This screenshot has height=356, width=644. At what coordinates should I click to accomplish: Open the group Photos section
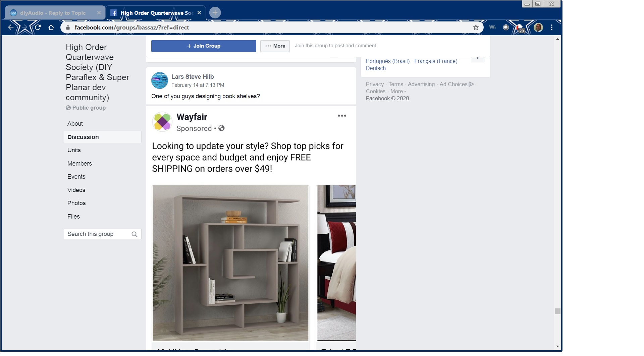76,203
